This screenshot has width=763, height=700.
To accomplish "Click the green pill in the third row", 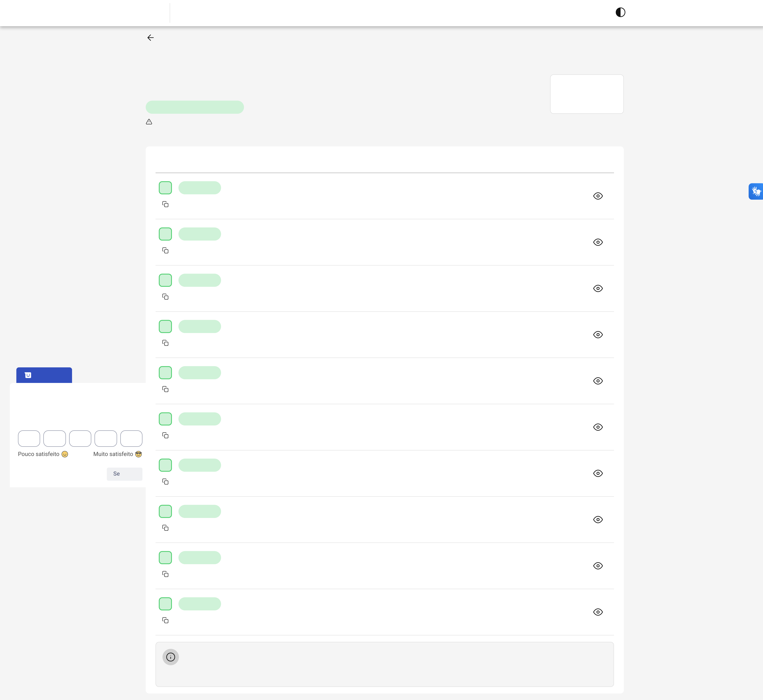I will pos(199,280).
